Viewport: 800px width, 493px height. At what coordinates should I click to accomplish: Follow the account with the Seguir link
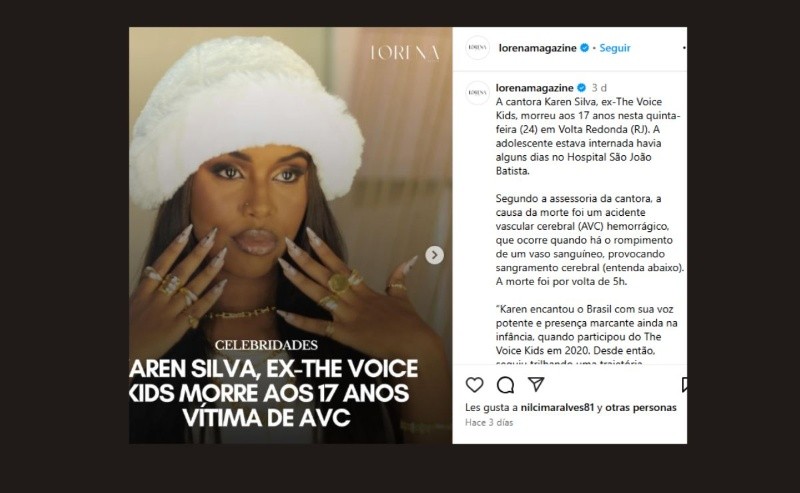click(615, 48)
